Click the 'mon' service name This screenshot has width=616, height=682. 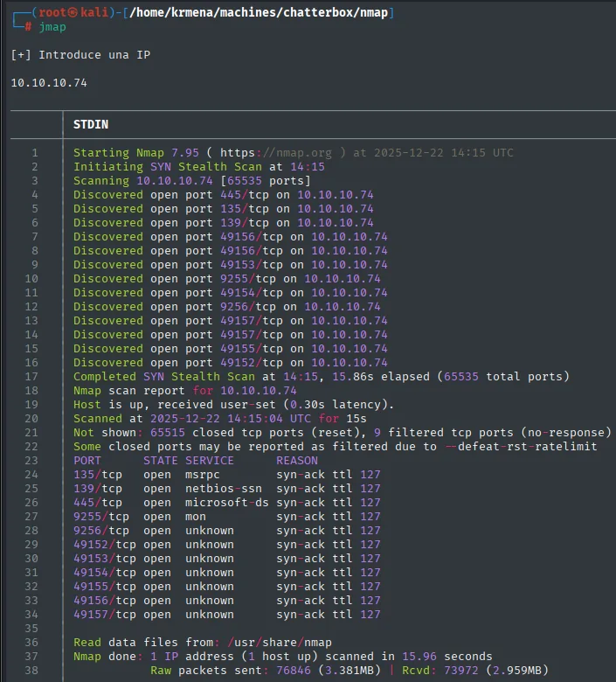pos(195,516)
